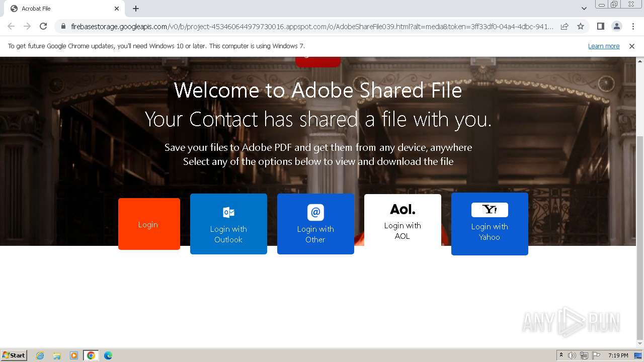Select Login with Yahoo tile
644x362 pixels.
(490, 224)
